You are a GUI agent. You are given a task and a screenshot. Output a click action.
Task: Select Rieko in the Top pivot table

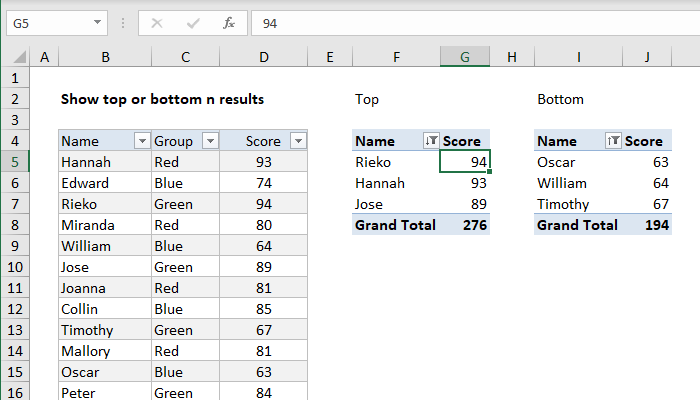396,162
